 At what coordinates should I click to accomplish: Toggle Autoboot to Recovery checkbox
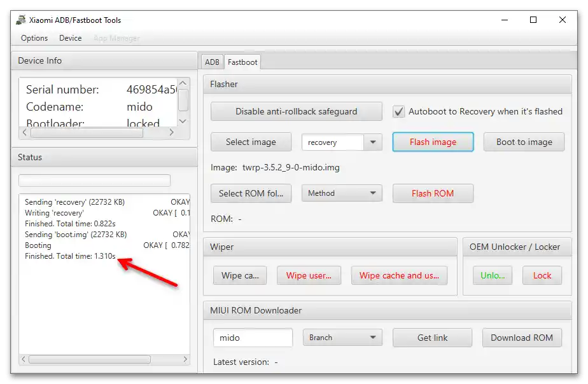(398, 112)
